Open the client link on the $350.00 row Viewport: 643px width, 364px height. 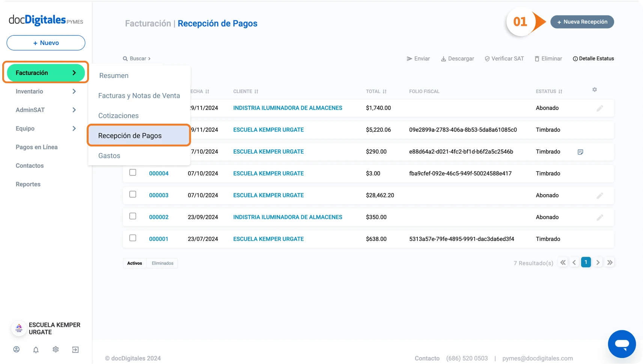(288, 217)
